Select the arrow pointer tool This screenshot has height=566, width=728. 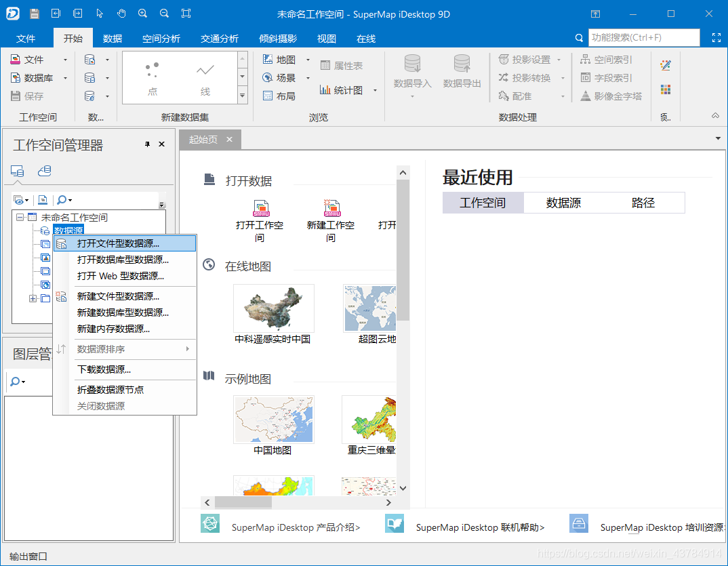click(x=100, y=14)
